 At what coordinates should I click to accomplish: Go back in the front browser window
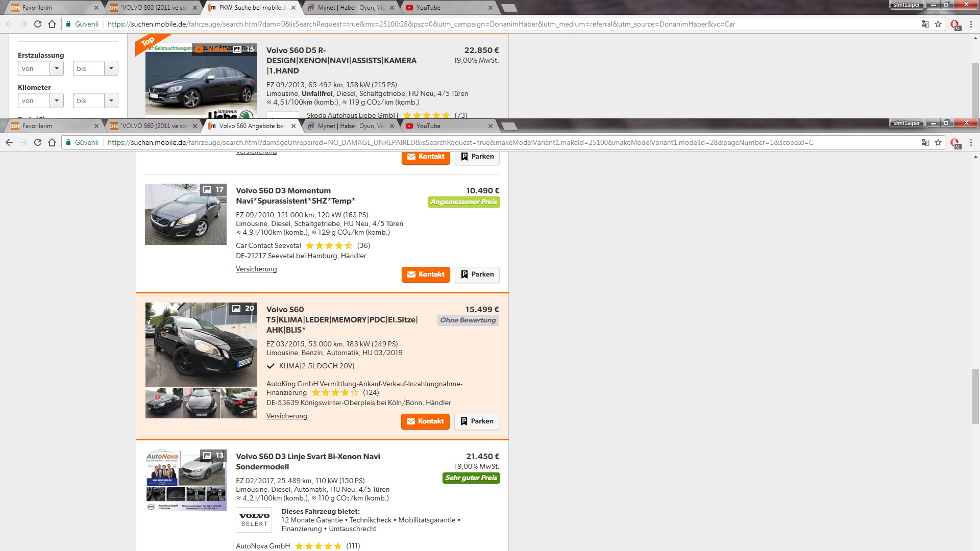point(9,142)
